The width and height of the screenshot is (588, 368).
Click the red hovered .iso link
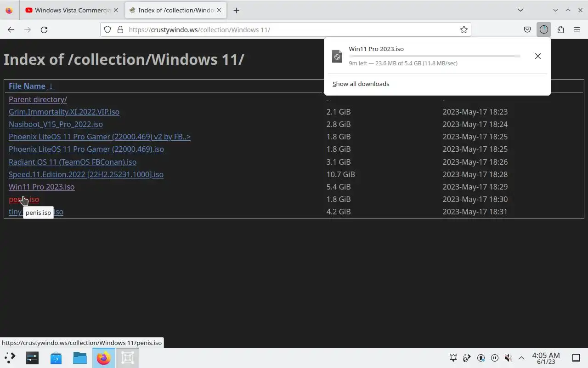24,199
